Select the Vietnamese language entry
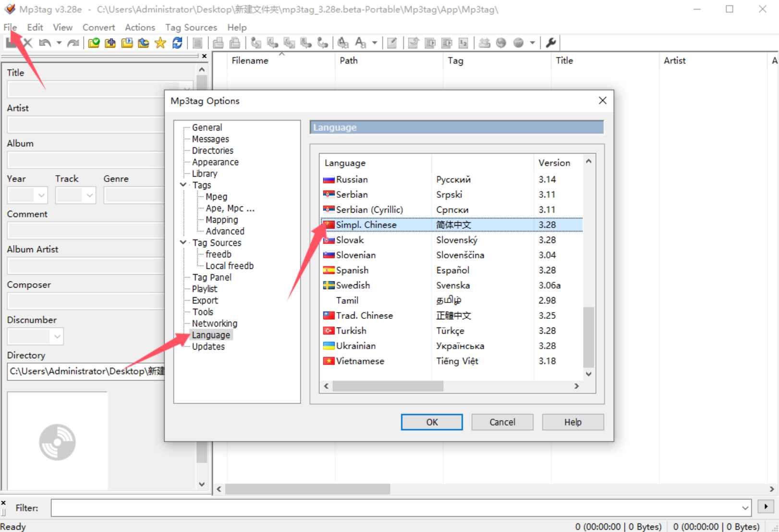The image size is (779, 532). click(x=359, y=361)
